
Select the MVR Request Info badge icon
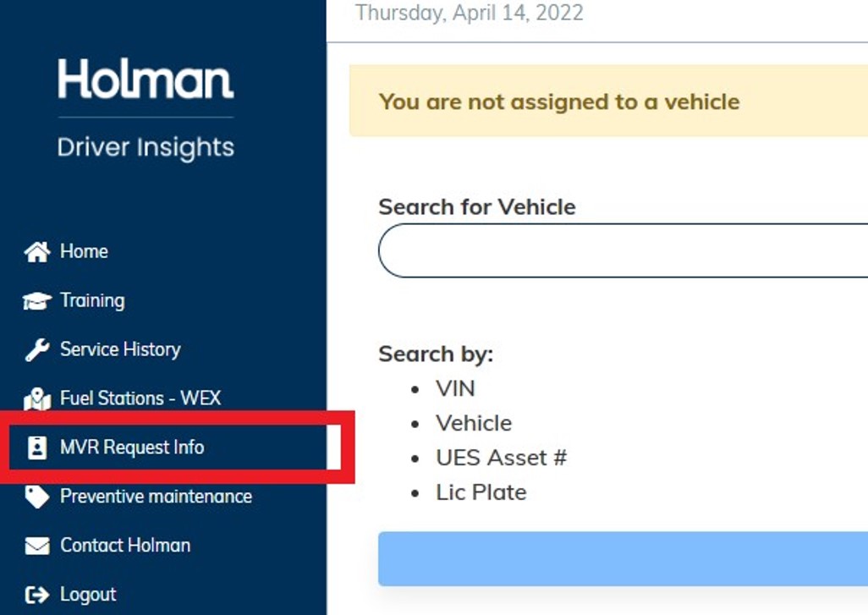[36, 448]
